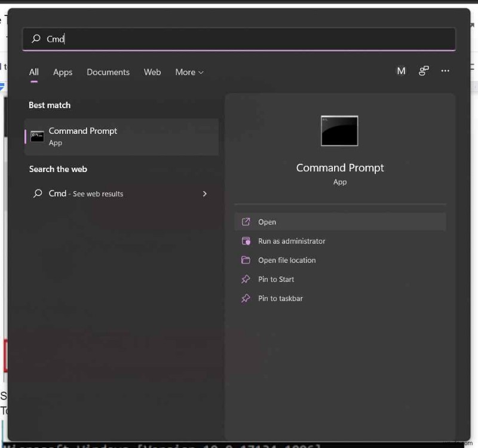Click the Search the web heading
This screenshot has width=478, height=448.
pyautogui.click(x=58, y=169)
